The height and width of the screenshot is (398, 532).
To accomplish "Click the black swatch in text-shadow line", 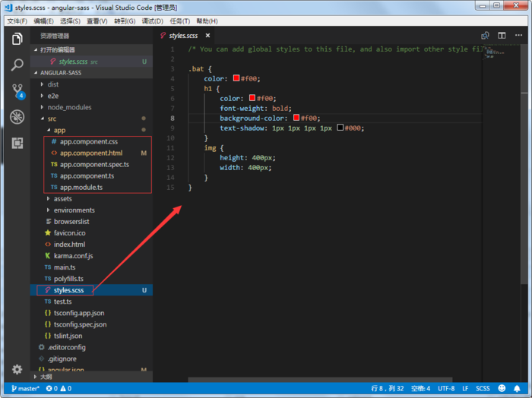I will [340, 128].
